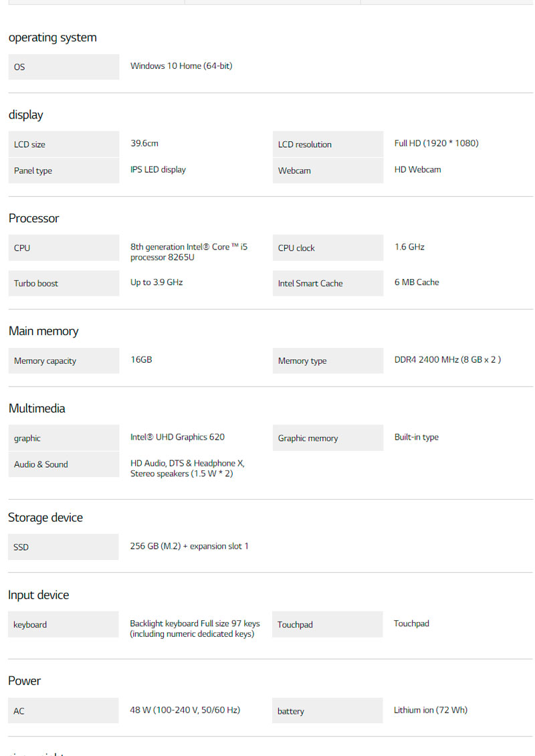Click the LCD size label cell
This screenshot has width=535, height=756.
64,145
